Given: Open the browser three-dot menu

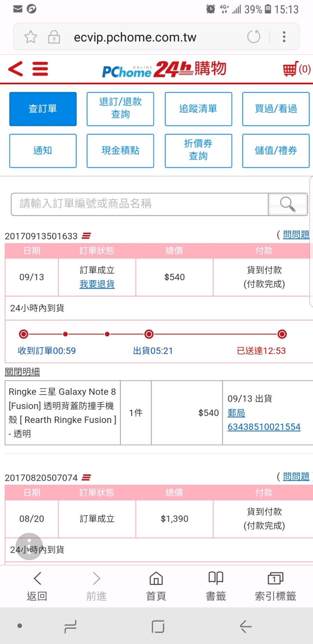Looking at the screenshot, I should [x=284, y=37].
